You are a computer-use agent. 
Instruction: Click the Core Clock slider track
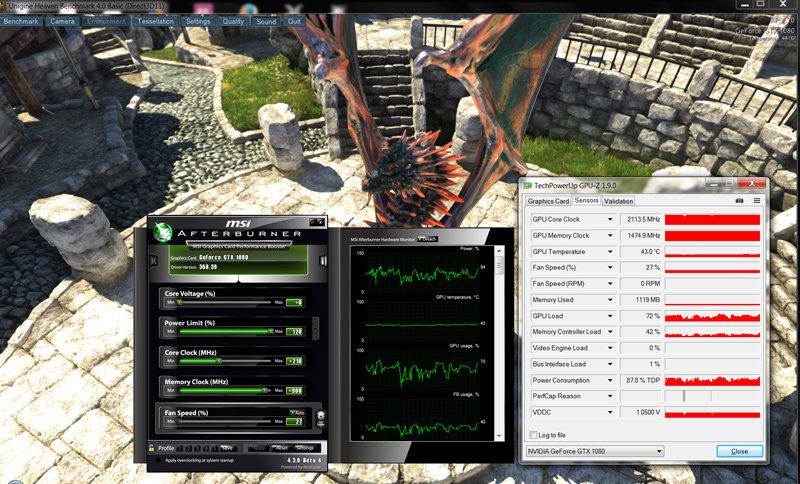tap(224, 361)
